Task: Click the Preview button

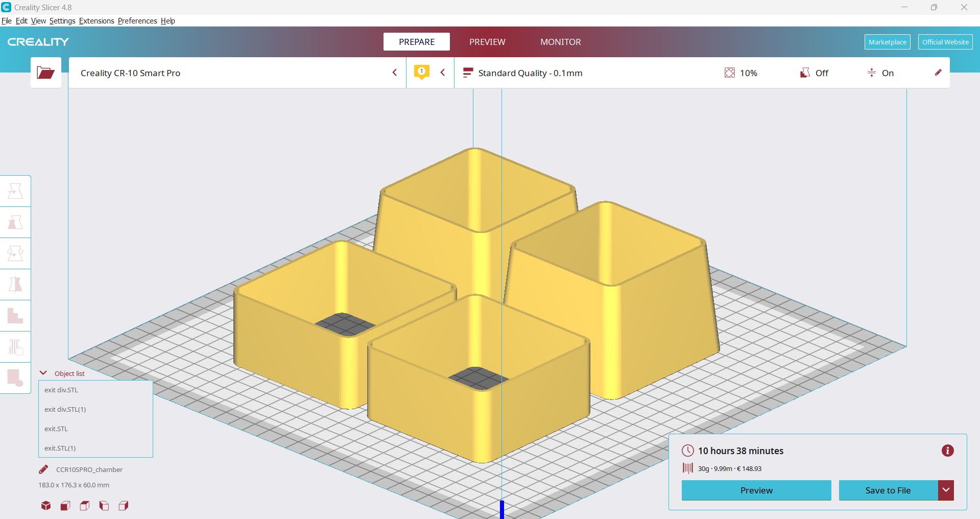Action: click(756, 490)
